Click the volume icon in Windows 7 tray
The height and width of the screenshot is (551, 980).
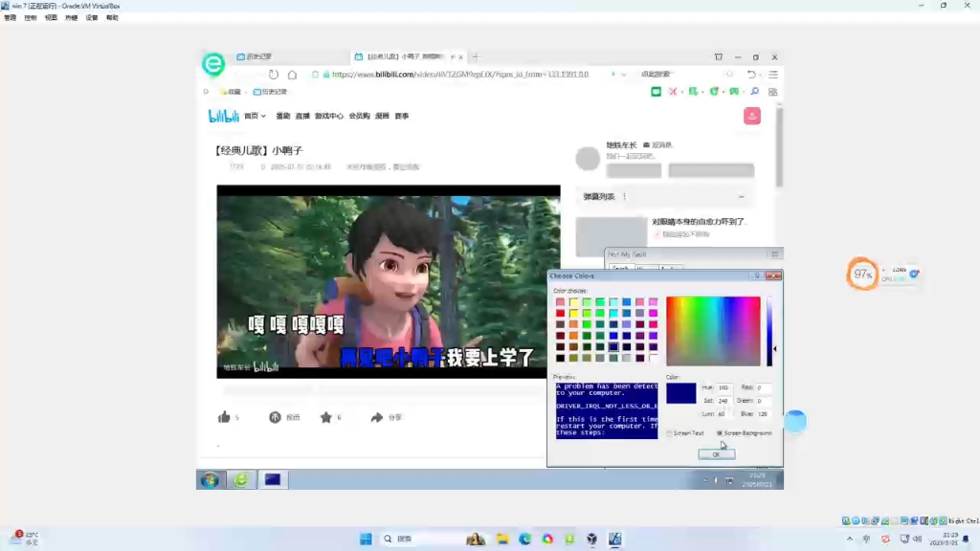pos(716,480)
